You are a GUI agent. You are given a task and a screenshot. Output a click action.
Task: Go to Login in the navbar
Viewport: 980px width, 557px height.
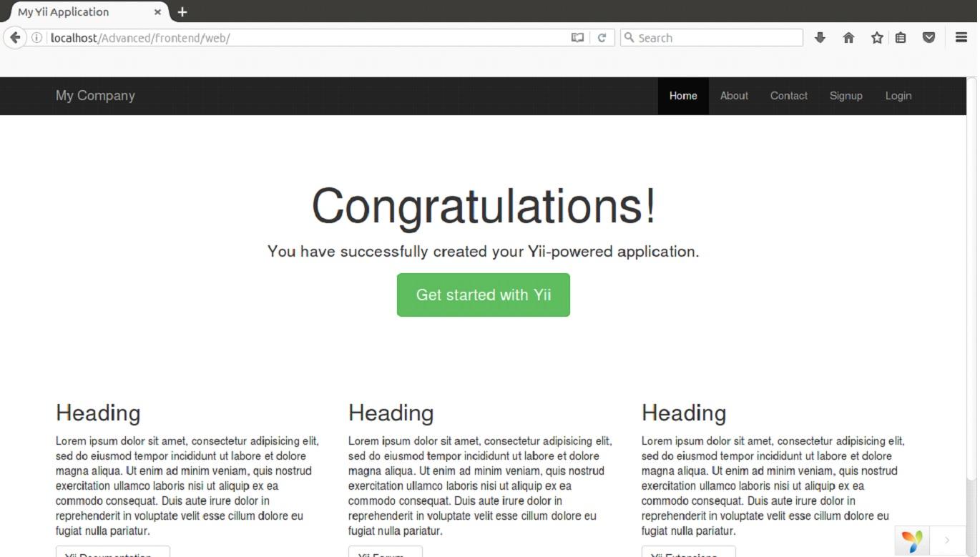click(x=898, y=96)
